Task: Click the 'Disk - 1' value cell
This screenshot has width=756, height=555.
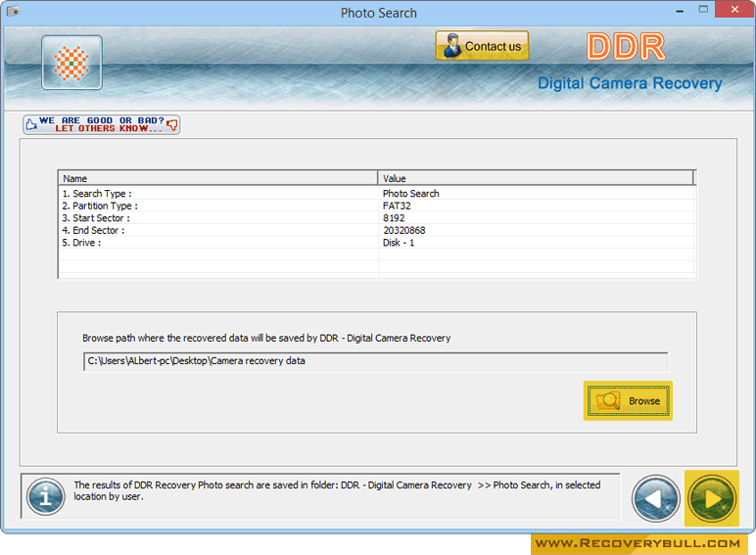Action: (x=399, y=243)
